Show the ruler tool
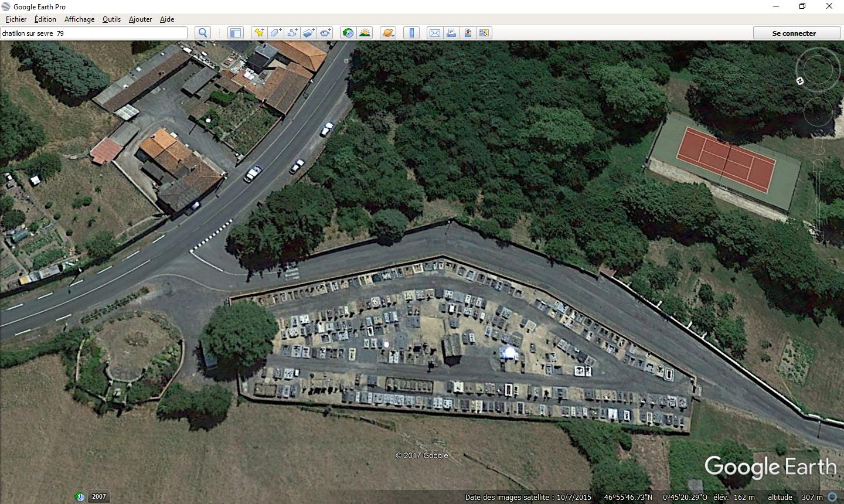This screenshot has width=844, height=504. click(x=411, y=33)
